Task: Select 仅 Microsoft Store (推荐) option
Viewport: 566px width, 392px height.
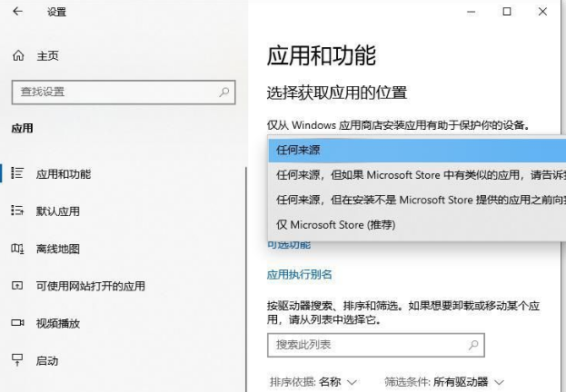Action: (x=417, y=225)
